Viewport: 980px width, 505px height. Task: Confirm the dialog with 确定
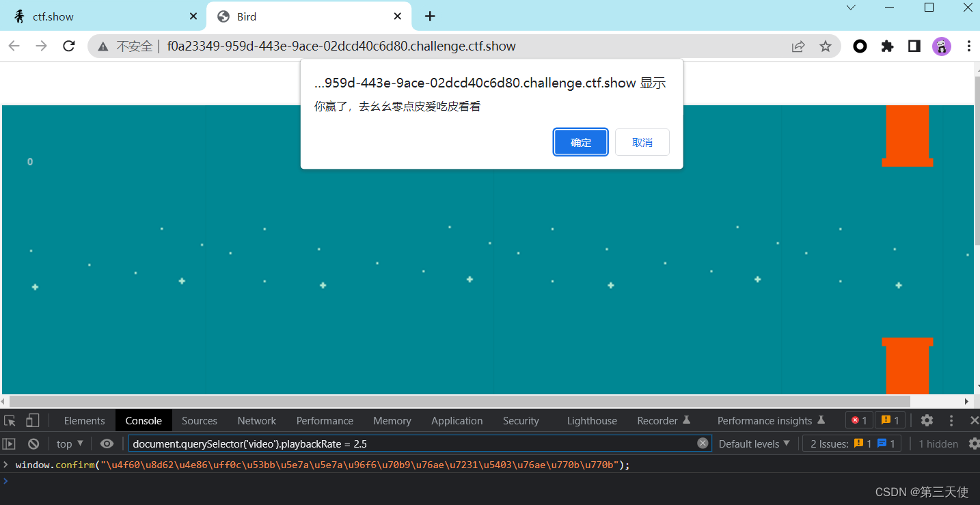click(x=581, y=142)
